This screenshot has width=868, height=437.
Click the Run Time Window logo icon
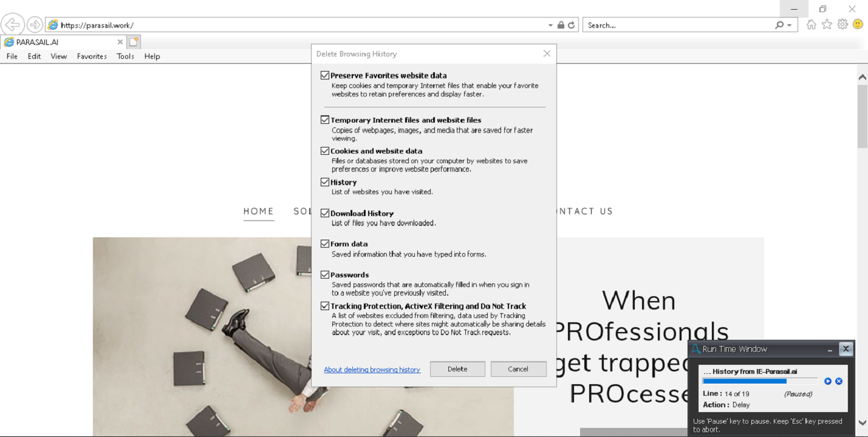pos(696,349)
